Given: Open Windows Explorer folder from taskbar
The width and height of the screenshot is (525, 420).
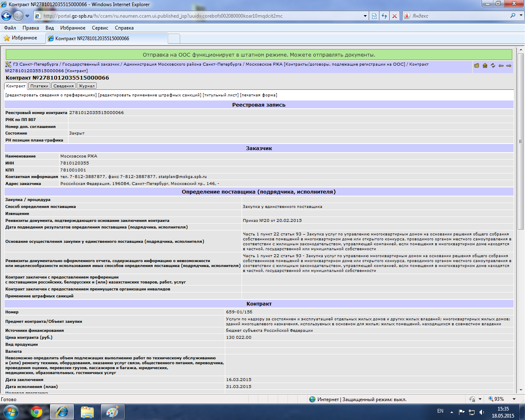Looking at the screenshot, I should coord(87,412).
